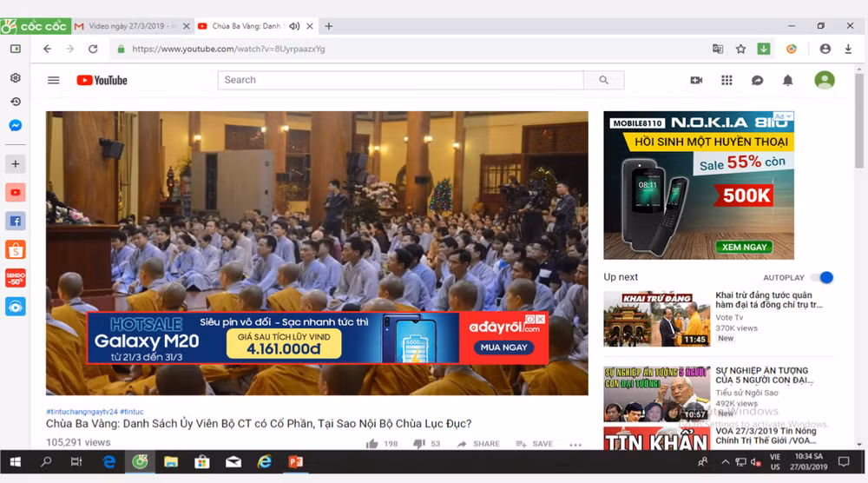
Task: Close the Galaxy M20 overlay ad
Action: (540, 319)
